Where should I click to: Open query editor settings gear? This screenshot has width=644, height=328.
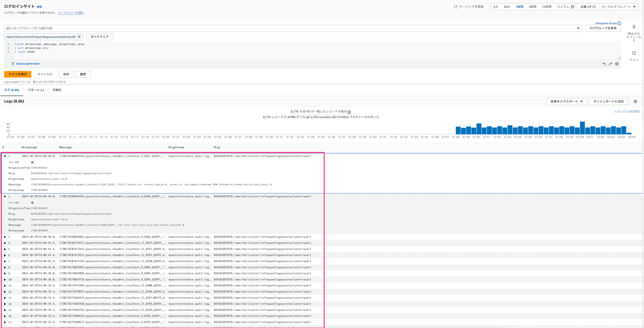(617, 64)
